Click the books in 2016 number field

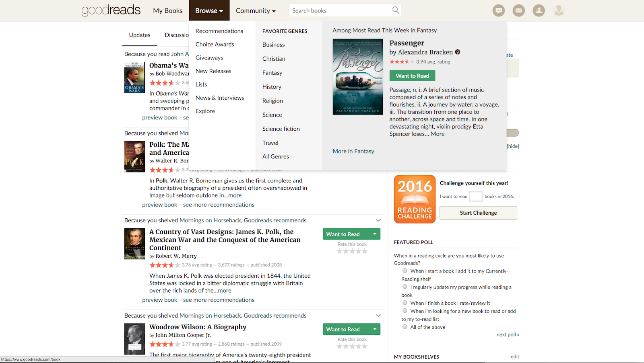[x=476, y=196]
